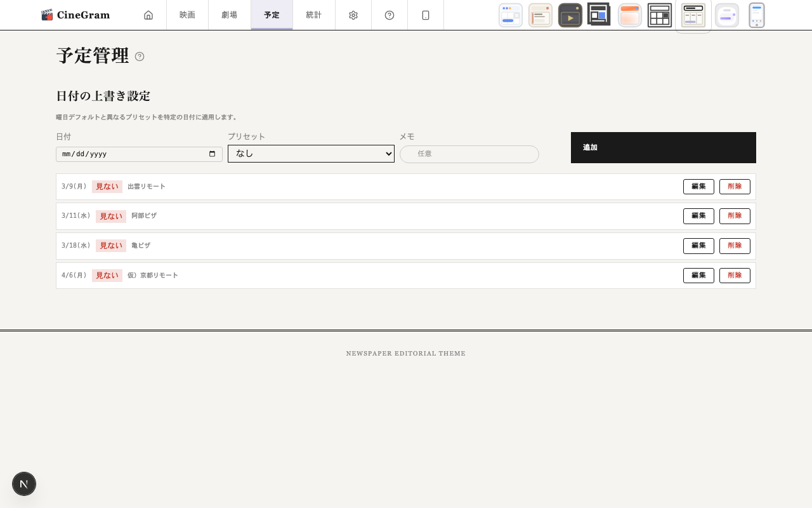This screenshot has height=508, width=812.
Task: Click the CineGram logo
Action: (75, 15)
